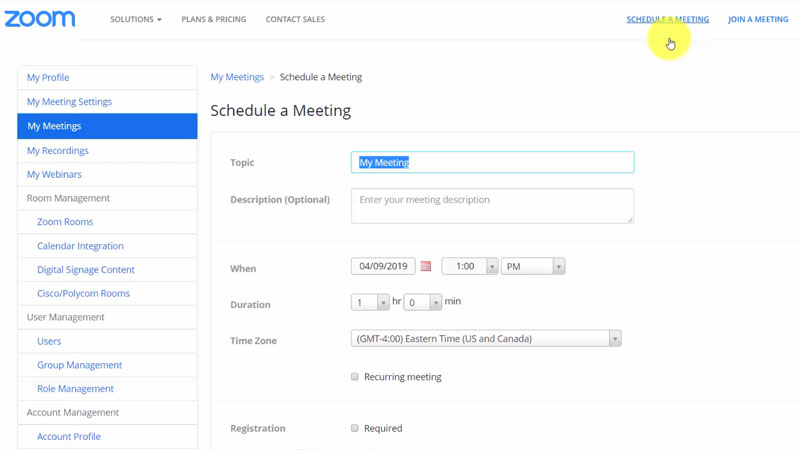Expand the AM/PM dropdown
This screenshot has height=450, width=800.
(533, 267)
